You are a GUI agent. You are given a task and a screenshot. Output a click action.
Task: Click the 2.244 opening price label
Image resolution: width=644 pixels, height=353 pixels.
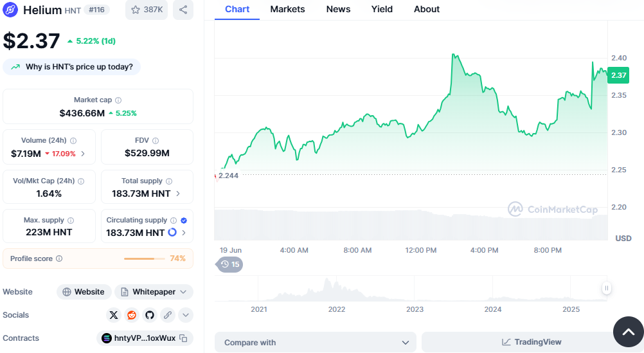click(x=228, y=176)
